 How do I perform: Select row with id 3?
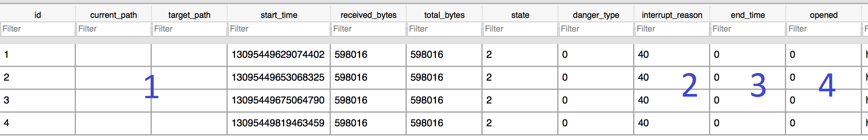click(x=434, y=100)
